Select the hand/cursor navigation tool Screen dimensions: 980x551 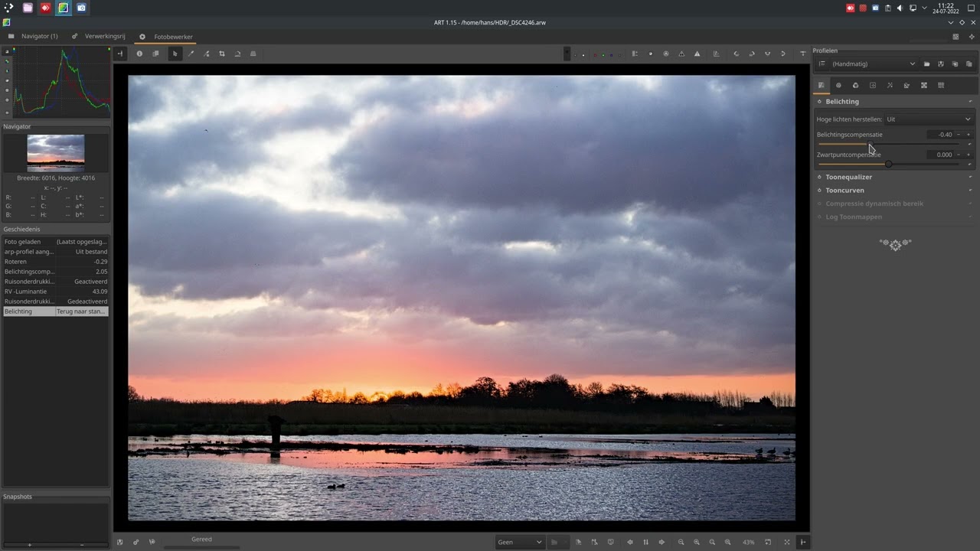click(175, 54)
